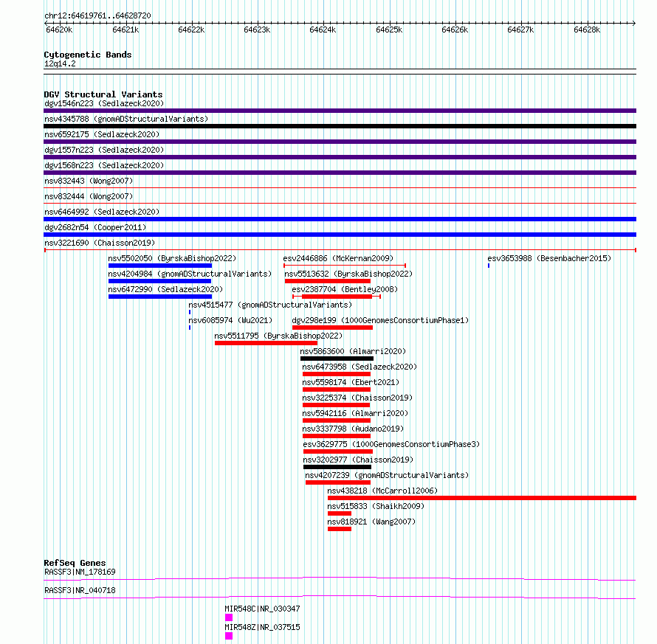
Task: Open nsv4204984 (gnomADStructuralVariants) label
Action: (x=190, y=274)
